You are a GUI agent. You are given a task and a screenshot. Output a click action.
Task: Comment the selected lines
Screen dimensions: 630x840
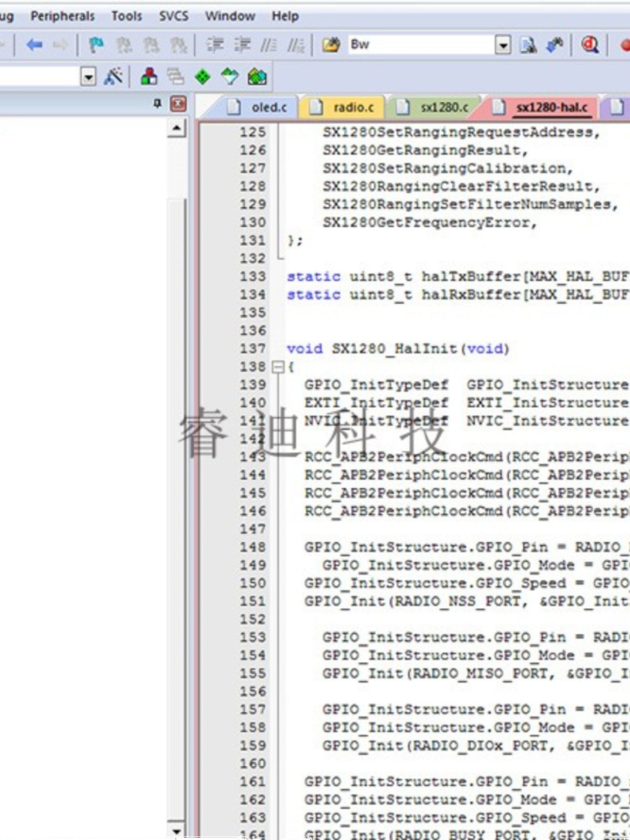coord(269,45)
